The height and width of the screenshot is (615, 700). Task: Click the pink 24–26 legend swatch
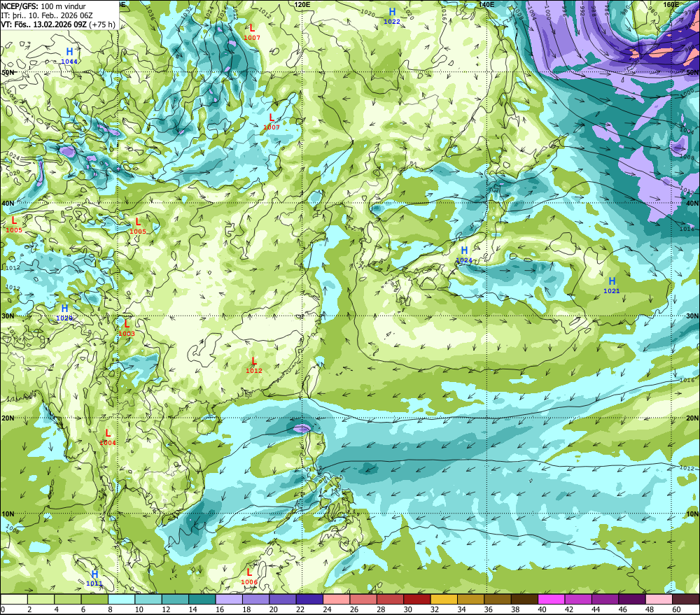[x=336, y=599]
